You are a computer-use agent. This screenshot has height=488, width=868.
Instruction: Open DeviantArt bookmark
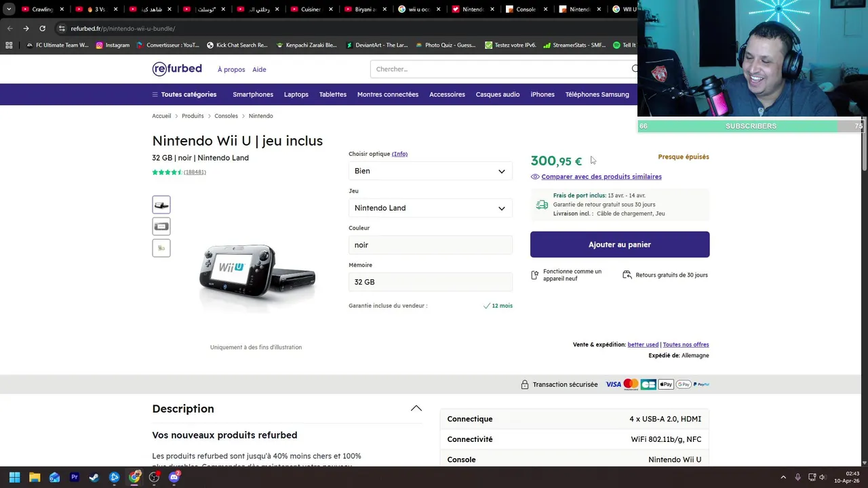coord(377,45)
